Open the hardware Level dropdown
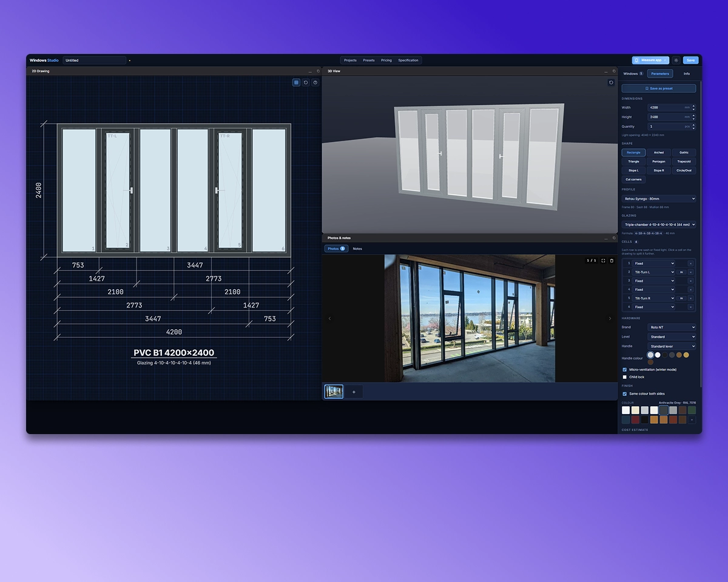 pyautogui.click(x=672, y=337)
